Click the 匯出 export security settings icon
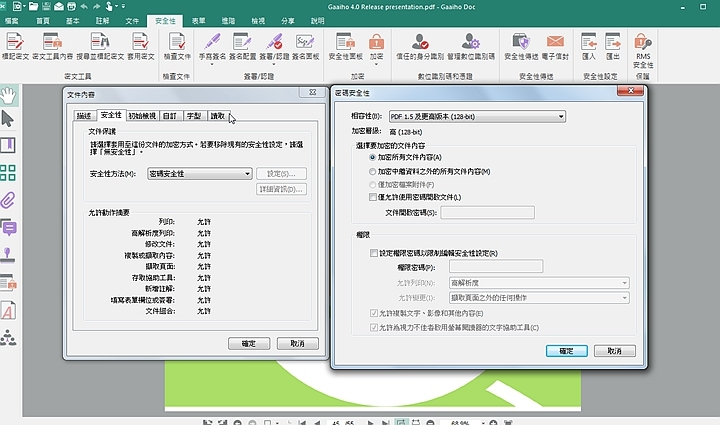This screenshot has width=720, height=425. (x=613, y=42)
